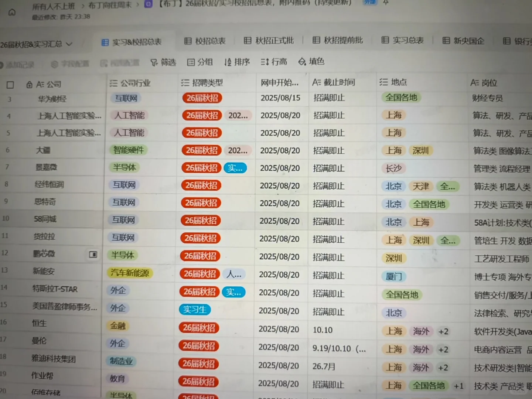
Task: Select the 作业帮 company cell
Action: [x=42, y=376]
